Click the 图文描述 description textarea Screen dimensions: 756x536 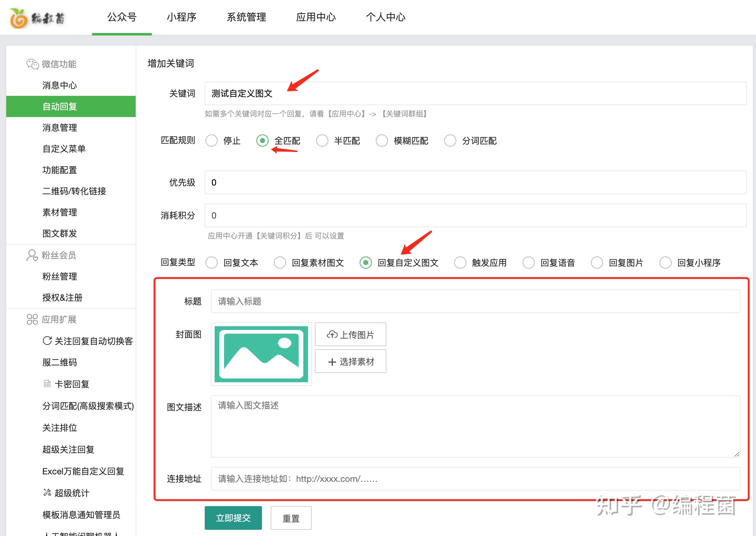[475, 426]
